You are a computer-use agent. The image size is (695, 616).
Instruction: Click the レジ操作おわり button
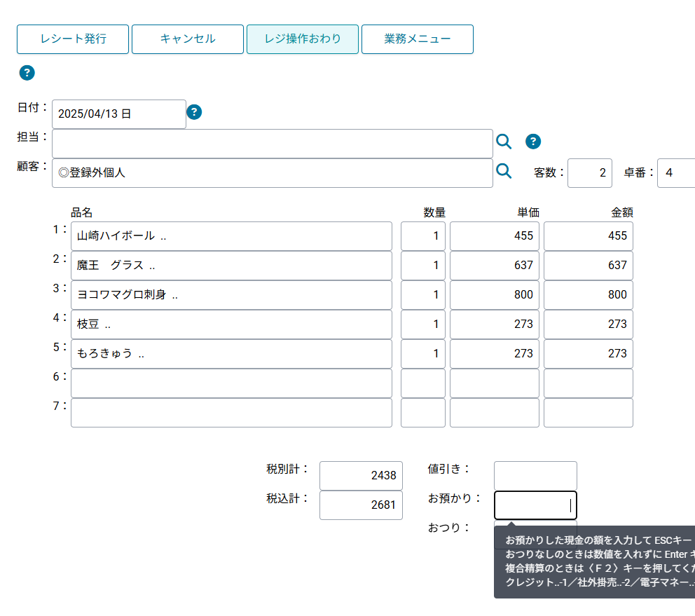coord(302,39)
